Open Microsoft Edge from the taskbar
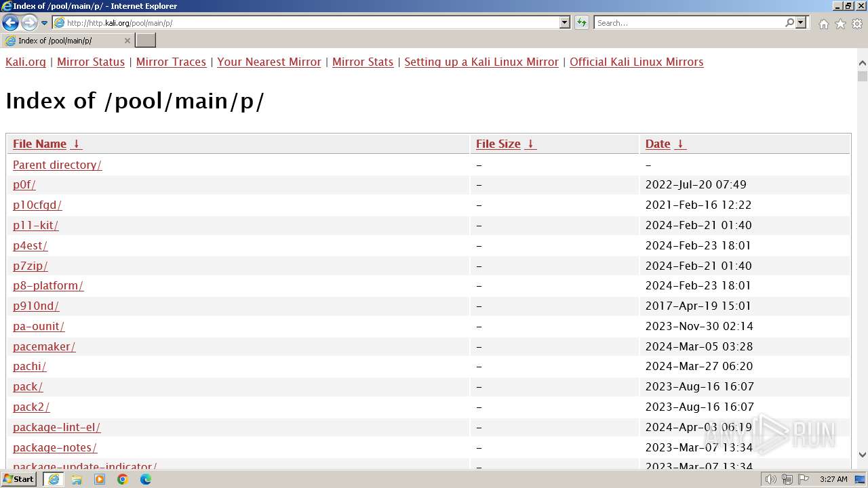 pos(146,479)
